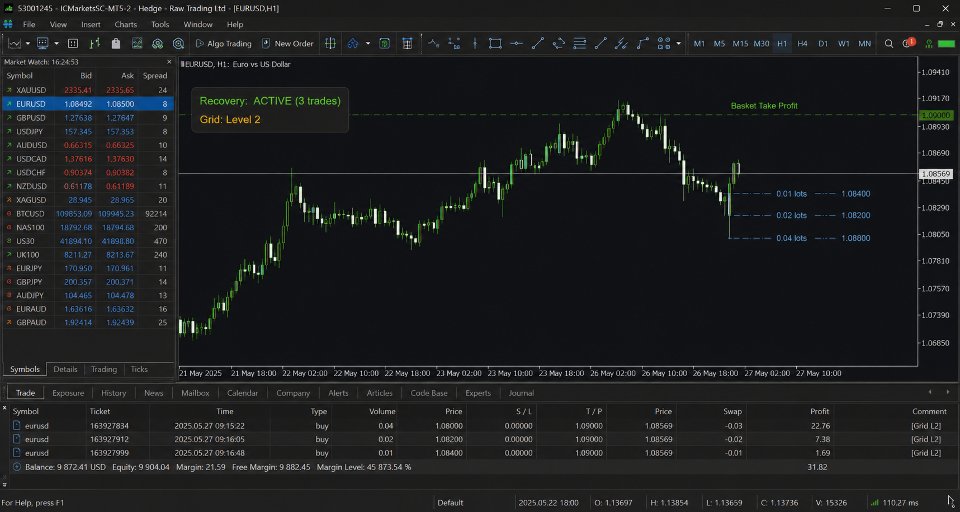The width and height of the screenshot is (960, 512).
Task: Expand the dropdown beside blue community icon
Action: pyautogui.click(x=368, y=43)
